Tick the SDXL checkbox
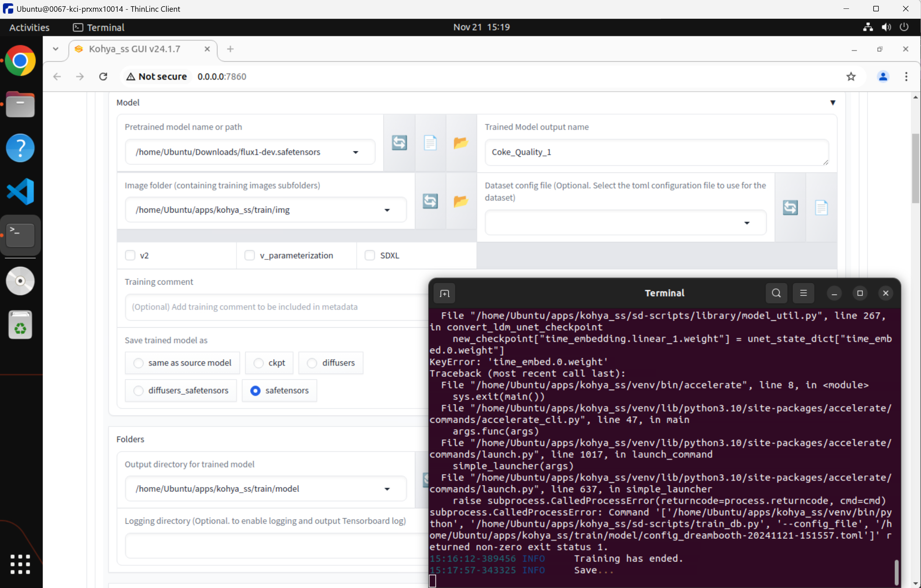The width and height of the screenshot is (921, 588). [x=369, y=255]
